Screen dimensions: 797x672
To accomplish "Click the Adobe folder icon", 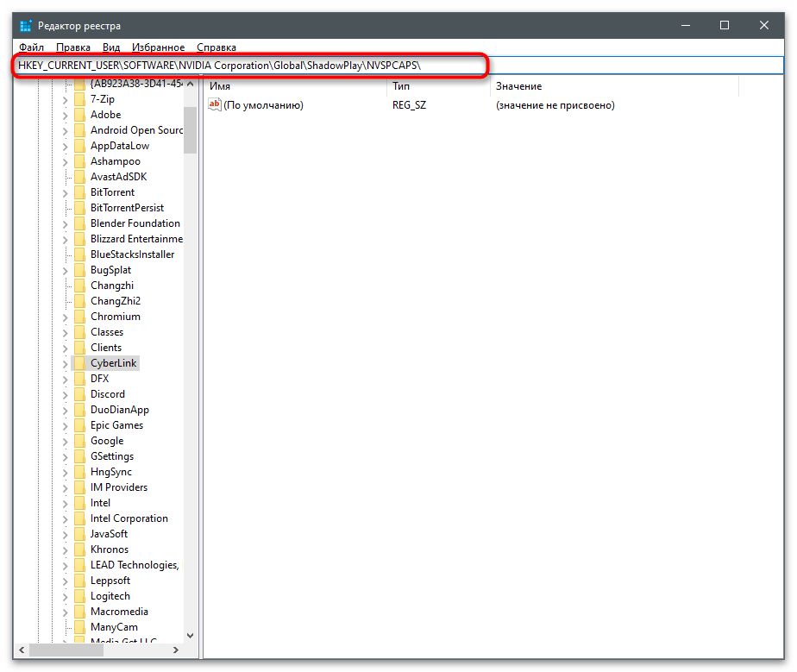I will (x=80, y=115).
